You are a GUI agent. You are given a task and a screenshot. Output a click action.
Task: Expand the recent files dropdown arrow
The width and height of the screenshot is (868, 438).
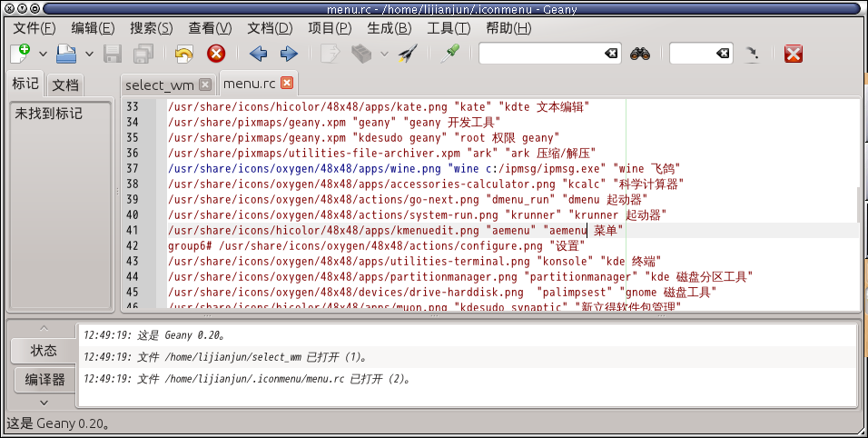tap(89, 55)
